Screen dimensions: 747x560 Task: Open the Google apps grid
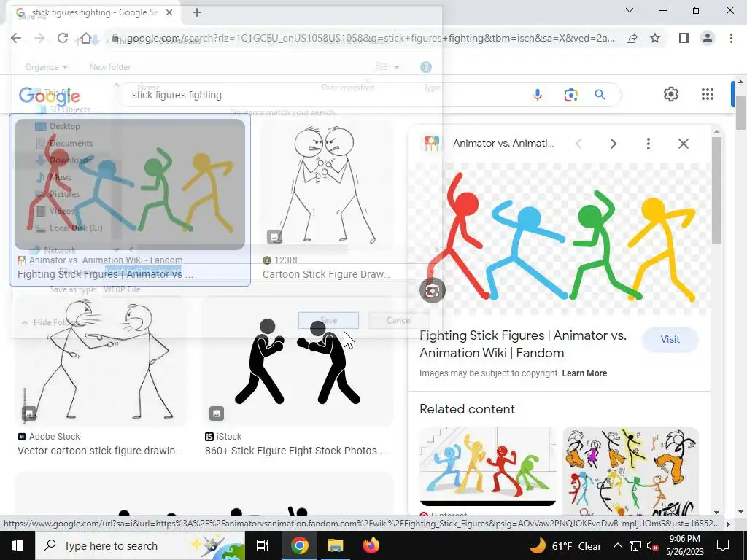(708, 94)
